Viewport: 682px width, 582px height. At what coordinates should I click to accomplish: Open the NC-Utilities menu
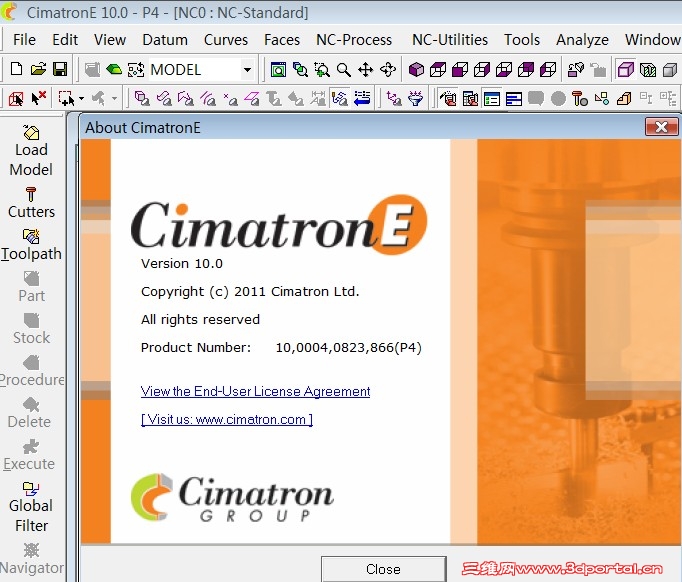[450, 40]
